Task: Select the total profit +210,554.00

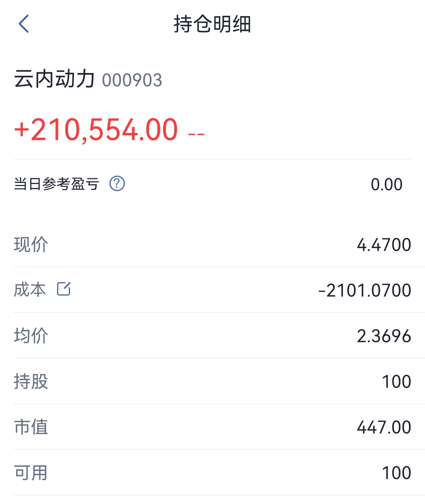Action: coord(96,130)
